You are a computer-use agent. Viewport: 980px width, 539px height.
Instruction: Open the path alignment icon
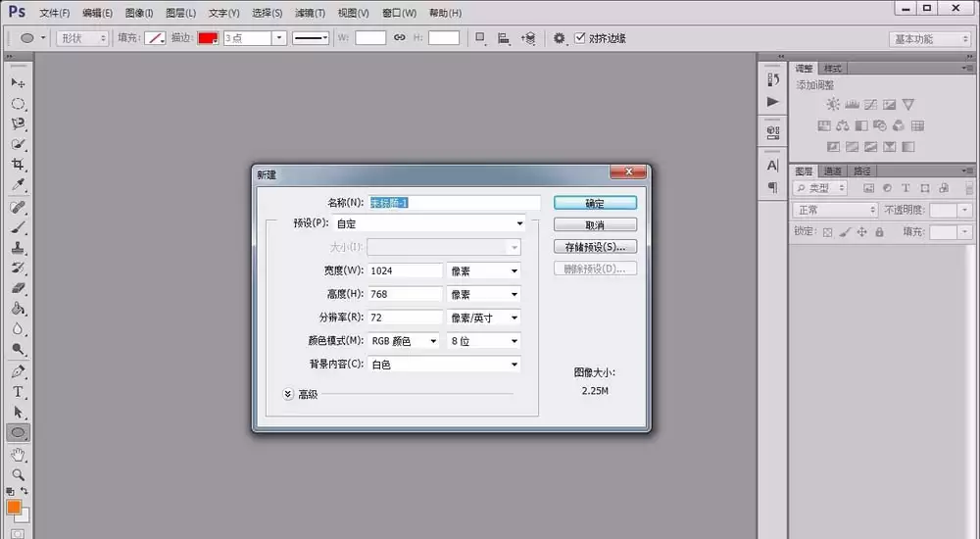[x=504, y=38]
